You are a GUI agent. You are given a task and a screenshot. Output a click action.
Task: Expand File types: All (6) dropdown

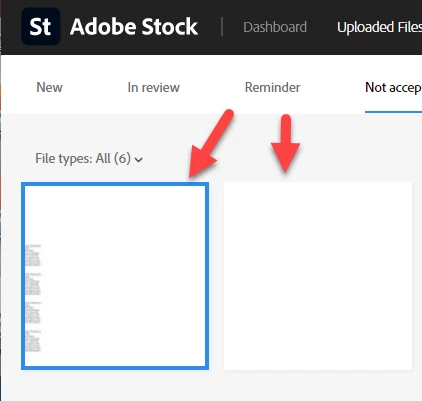(89, 158)
